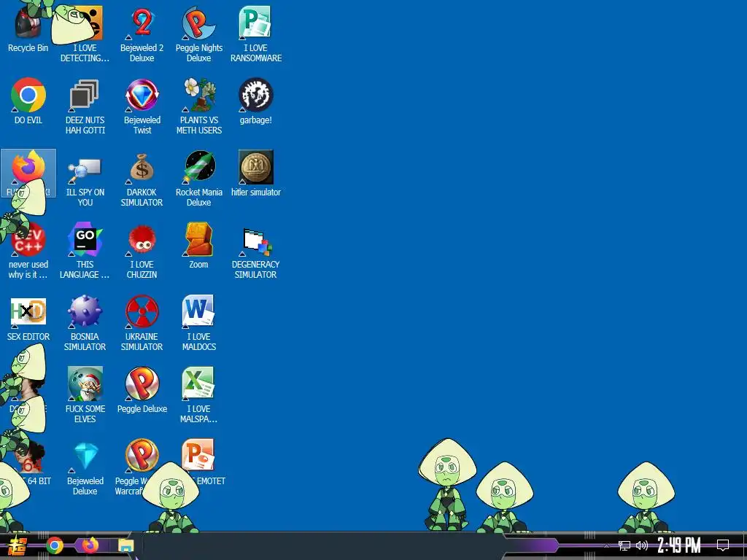Select the Firefox desktop shortcut

point(28,172)
